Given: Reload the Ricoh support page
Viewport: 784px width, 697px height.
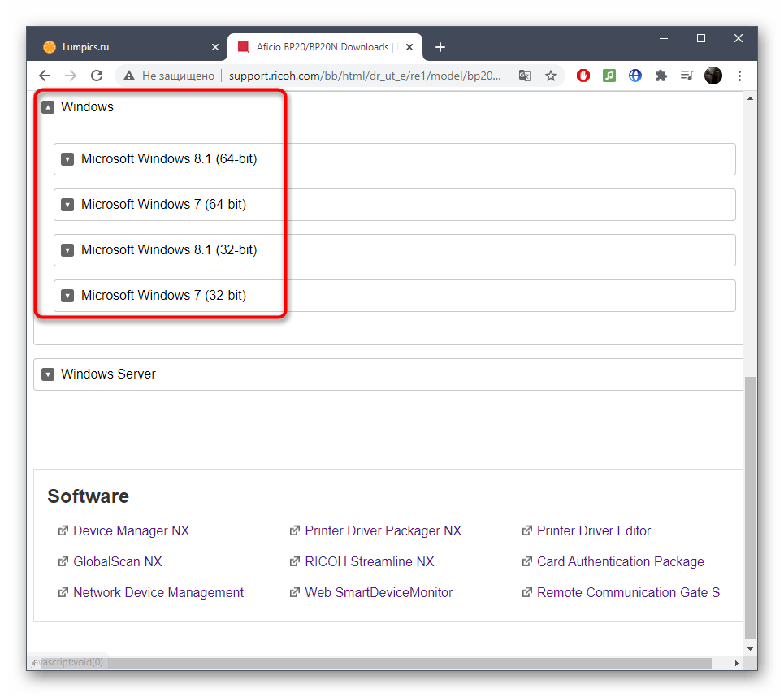Looking at the screenshot, I should coord(97,76).
